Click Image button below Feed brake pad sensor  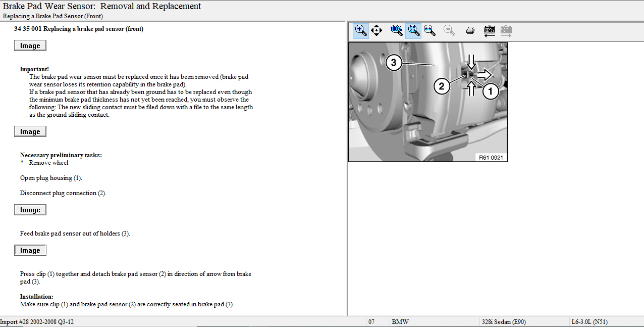pyautogui.click(x=30, y=251)
